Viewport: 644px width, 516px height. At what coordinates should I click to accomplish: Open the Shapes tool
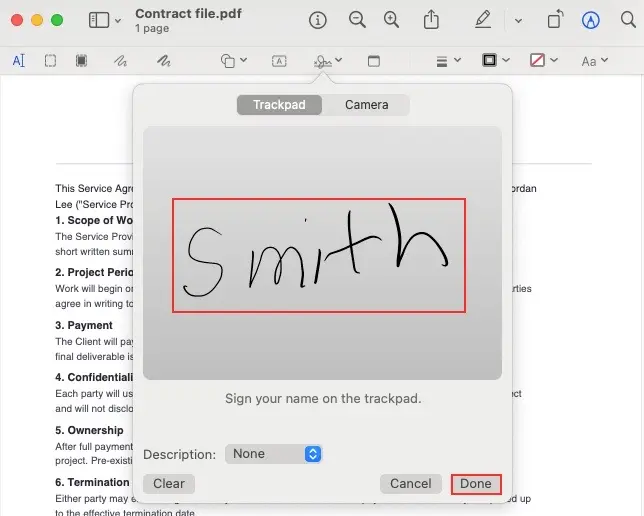(228, 61)
